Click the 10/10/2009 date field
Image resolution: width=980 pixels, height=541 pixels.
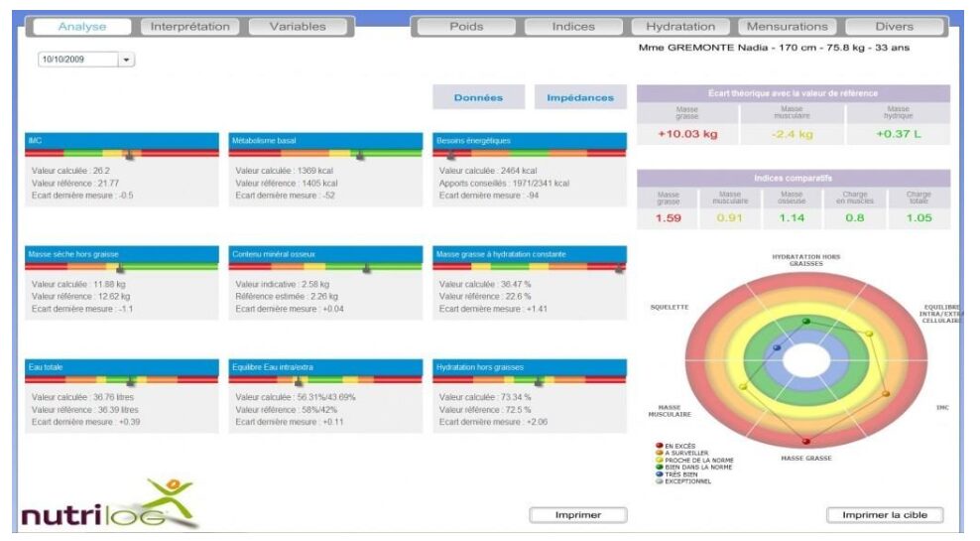(78, 60)
